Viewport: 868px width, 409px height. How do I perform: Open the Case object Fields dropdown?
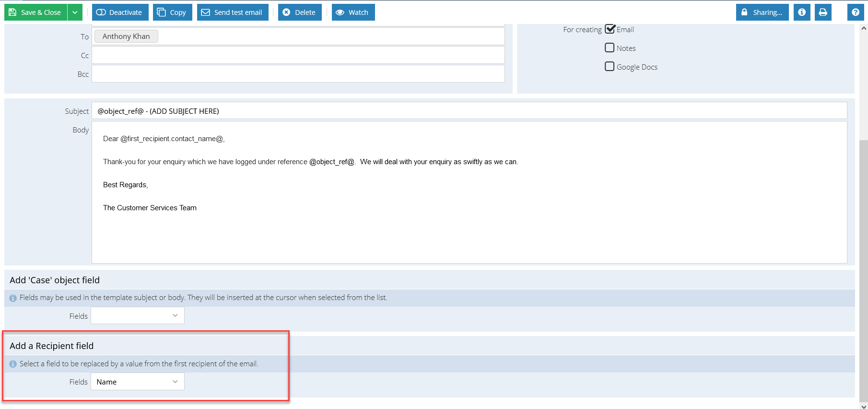click(138, 316)
